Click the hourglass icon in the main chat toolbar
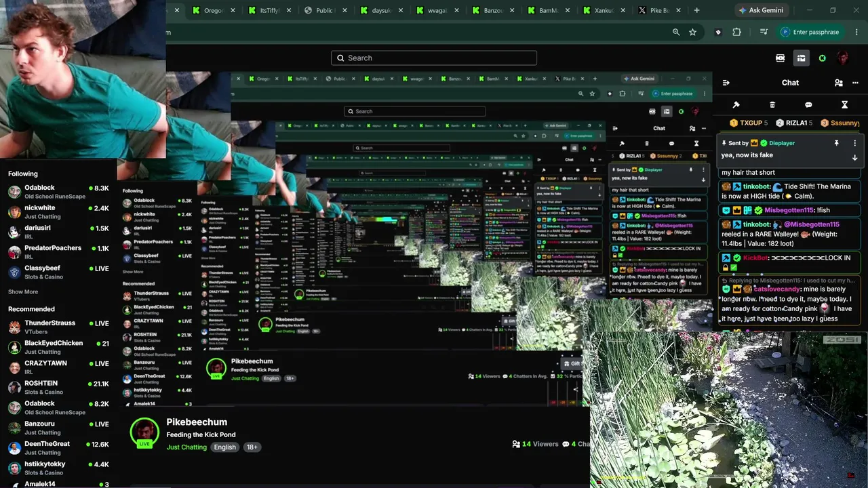Viewport: 868px width, 488px height. click(844, 105)
